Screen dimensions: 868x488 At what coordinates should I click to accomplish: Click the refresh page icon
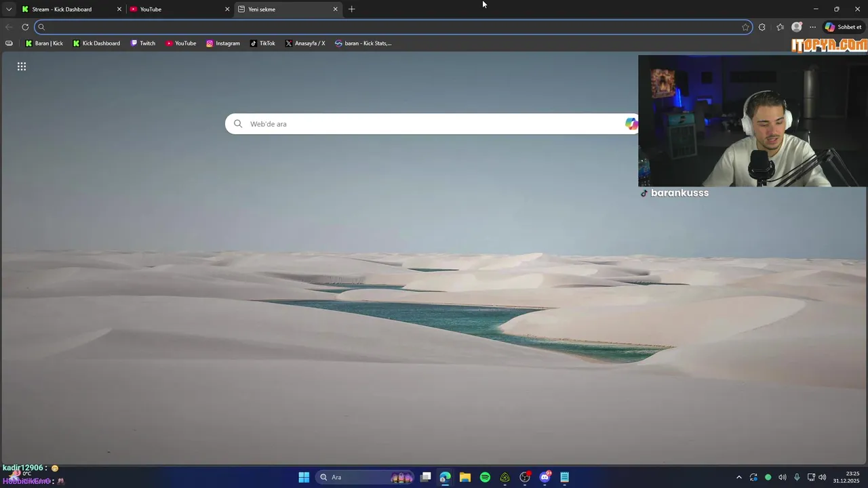[25, 27]
